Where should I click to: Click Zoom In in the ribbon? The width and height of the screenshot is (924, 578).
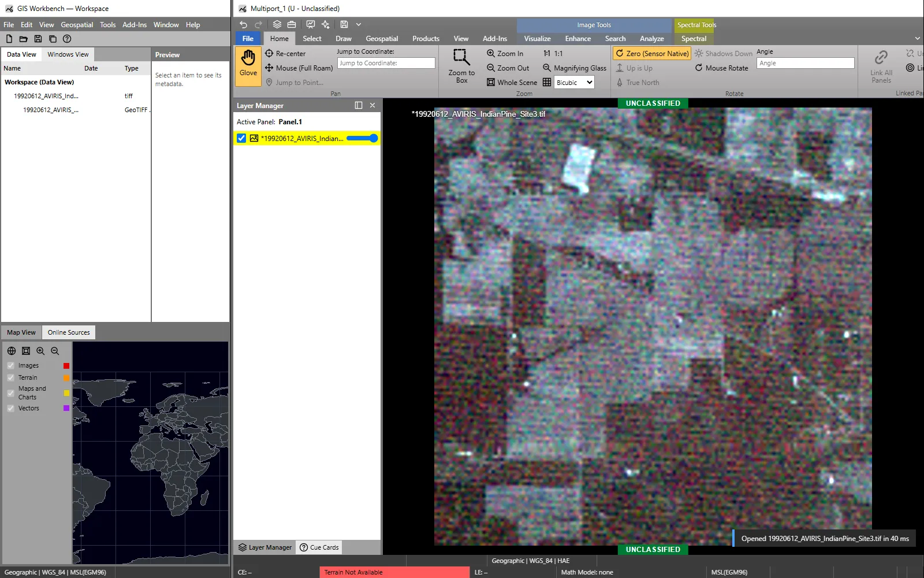505,53
